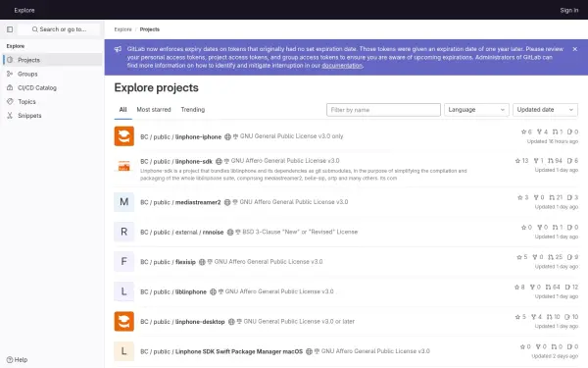588x368 pixels.
Task: Click the forks count of linphone-desktop
Action: 537,317
